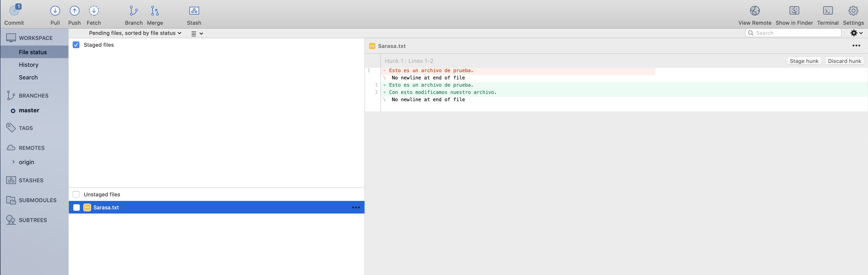Check the Unstaged files checkbox
The width and height of the screenshot is (868, 275).
(76, 194)
